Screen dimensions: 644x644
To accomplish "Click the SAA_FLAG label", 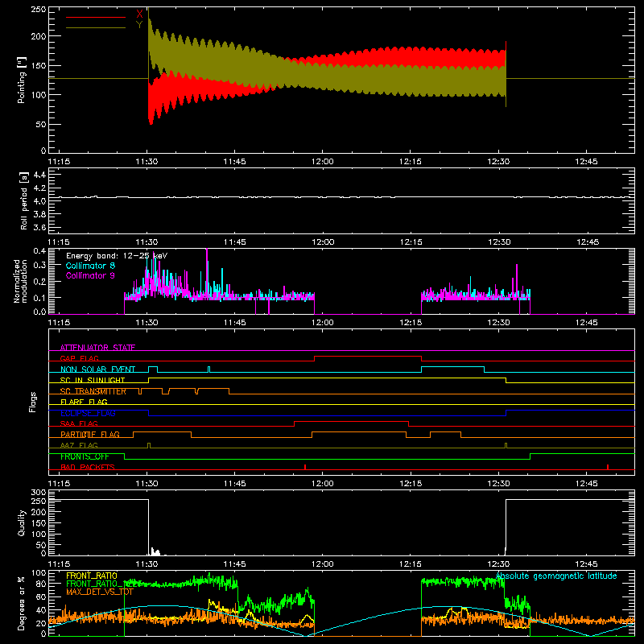I will [79, 424].
